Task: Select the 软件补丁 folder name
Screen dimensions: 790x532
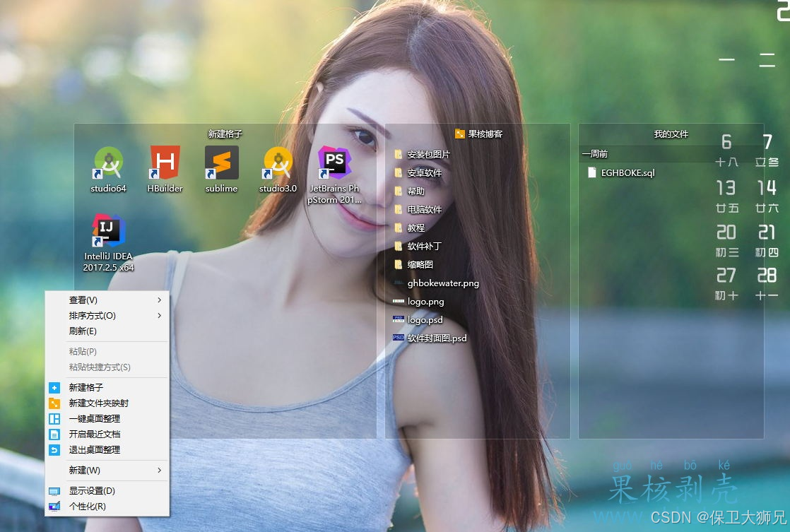Action: pos(424,247)
